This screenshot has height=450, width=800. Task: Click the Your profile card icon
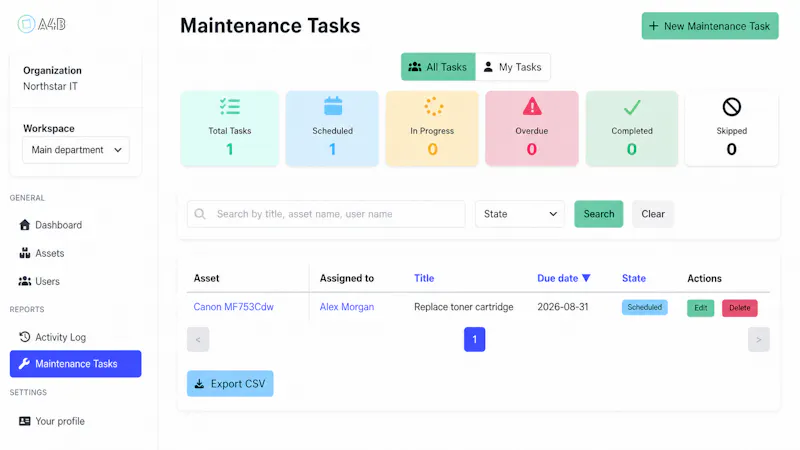point(24,421)
